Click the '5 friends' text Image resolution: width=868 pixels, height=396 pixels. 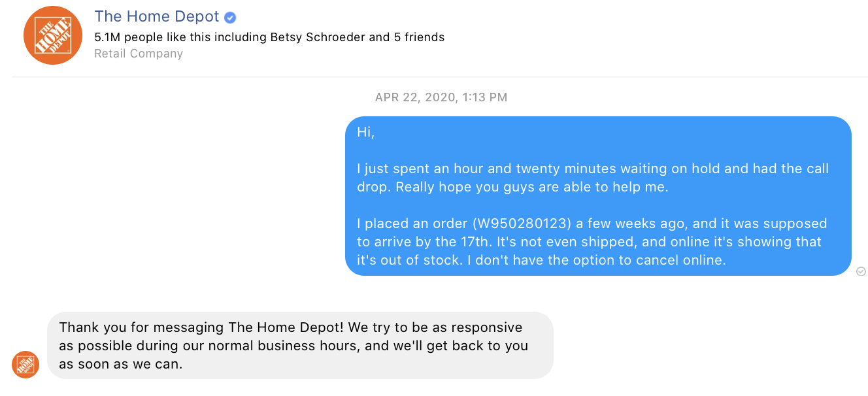pyautogui.click(x=419, y=37)
